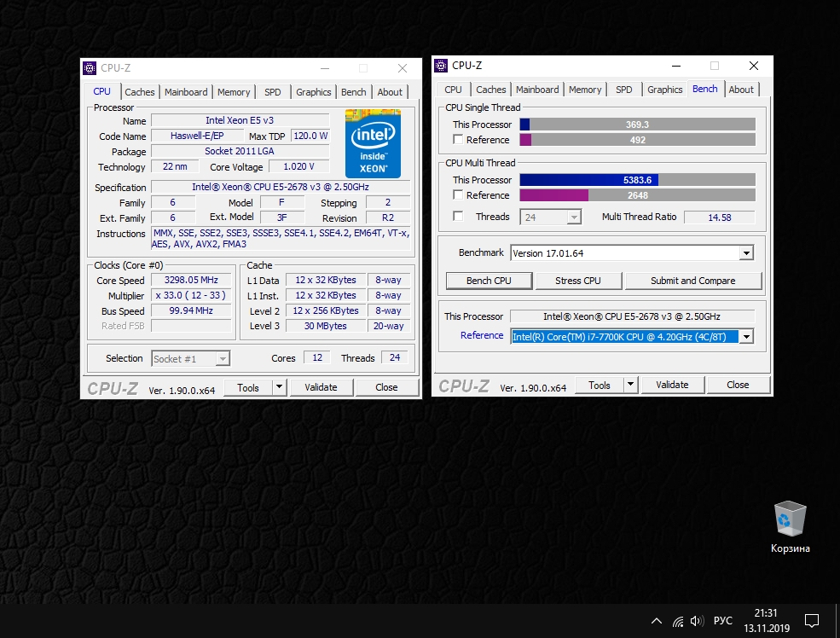Select Bench tab in right window
This screenshot has width=840, height=638.
tap(705, 89)
